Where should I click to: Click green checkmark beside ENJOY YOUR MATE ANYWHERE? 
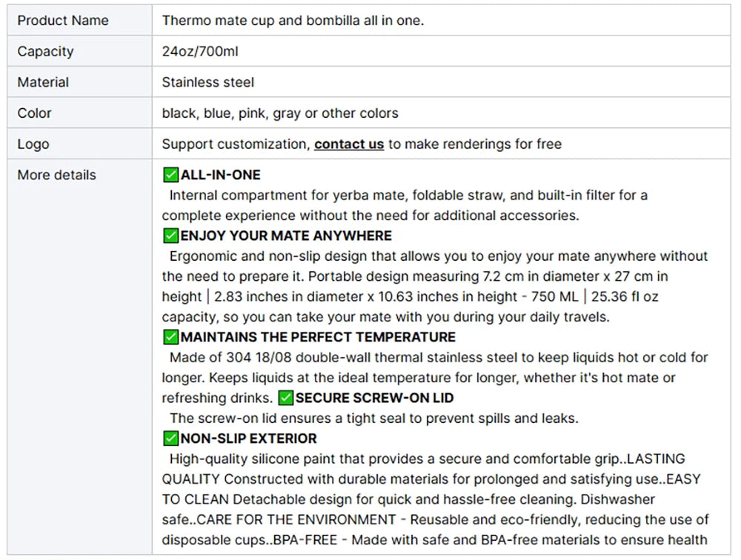pos(170,236)
